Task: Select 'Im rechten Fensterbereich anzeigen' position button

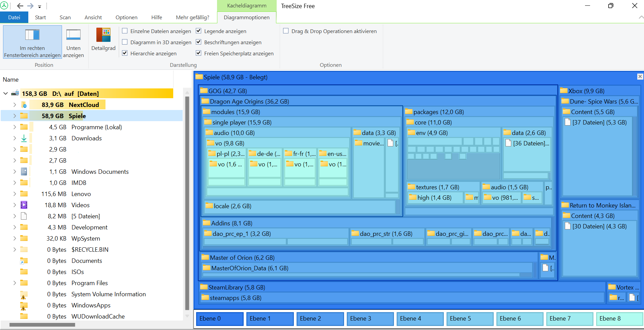Action: click(x=32, y=42)
